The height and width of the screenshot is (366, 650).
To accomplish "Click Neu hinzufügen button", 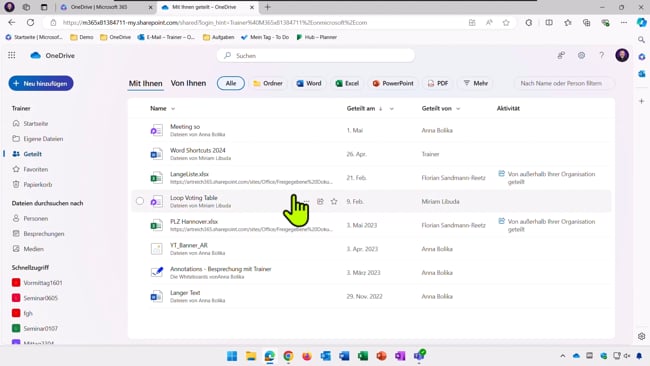I will coord(41,83).
